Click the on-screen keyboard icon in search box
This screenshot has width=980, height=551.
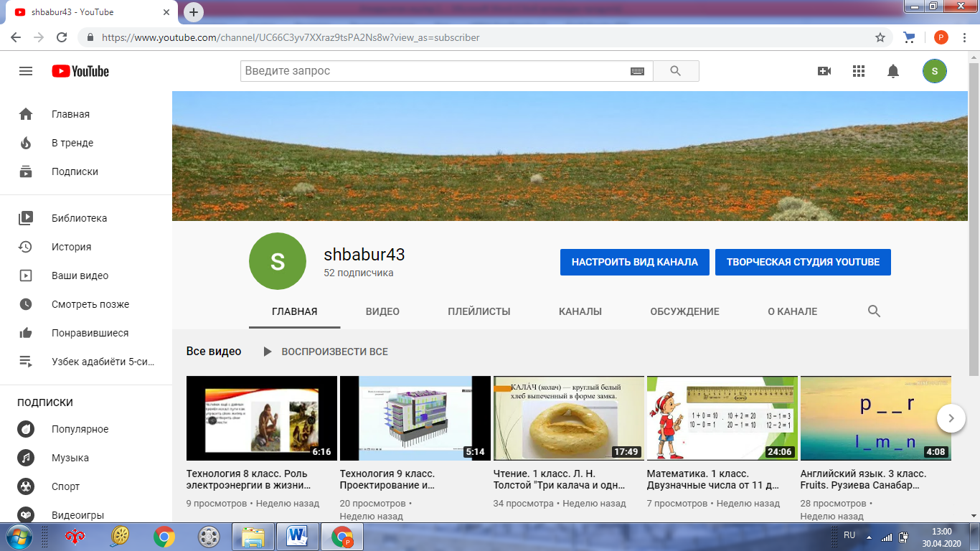[x=637, y=71]
